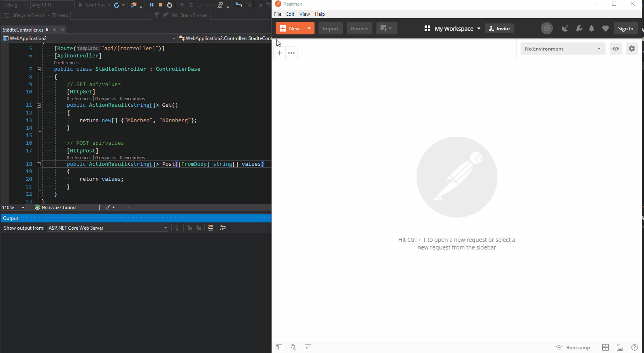Open the 110 % zoom dropdown
Image resolution: width=644 pixels, height=353 pixels.
13,207
